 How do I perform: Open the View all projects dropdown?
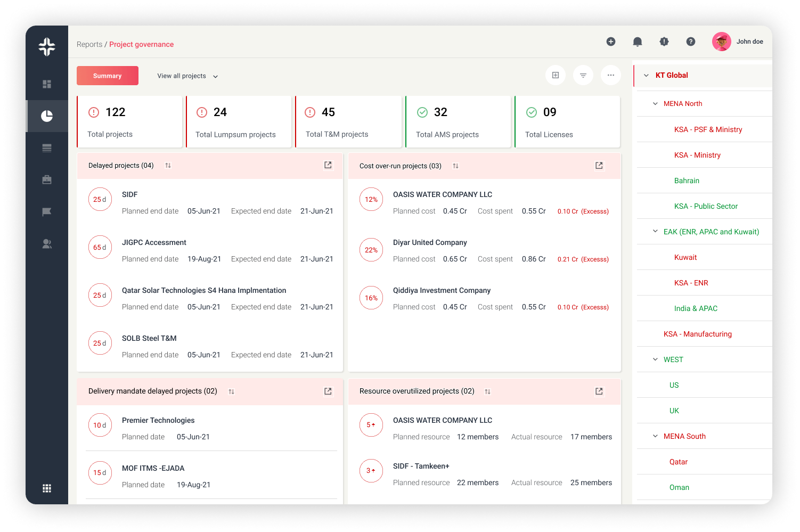186,76
